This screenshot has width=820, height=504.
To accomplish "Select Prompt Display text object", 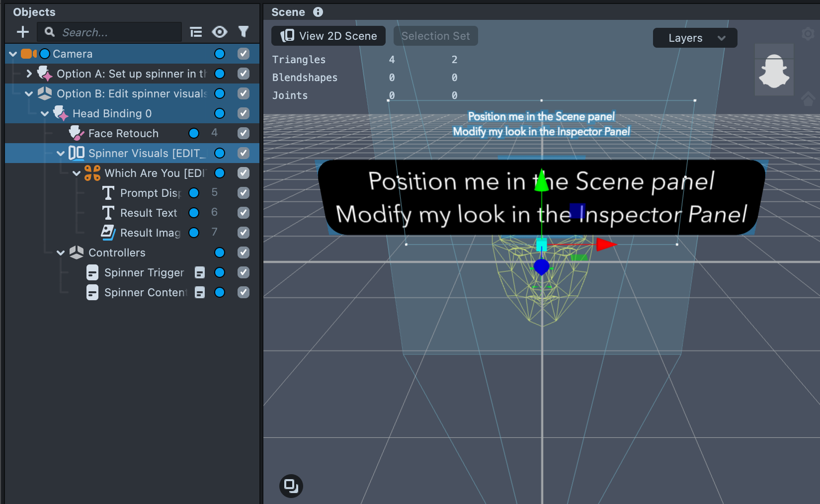I will [149, 193].
